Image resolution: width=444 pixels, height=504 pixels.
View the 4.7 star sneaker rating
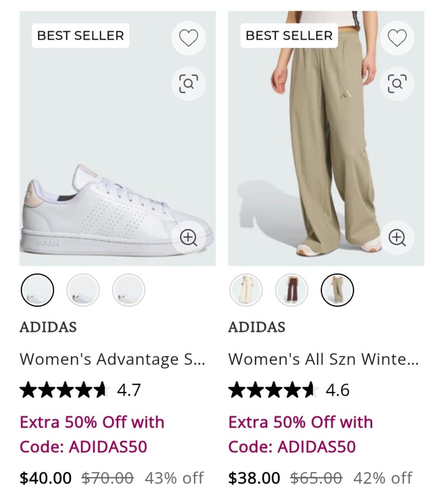[80, 390]
